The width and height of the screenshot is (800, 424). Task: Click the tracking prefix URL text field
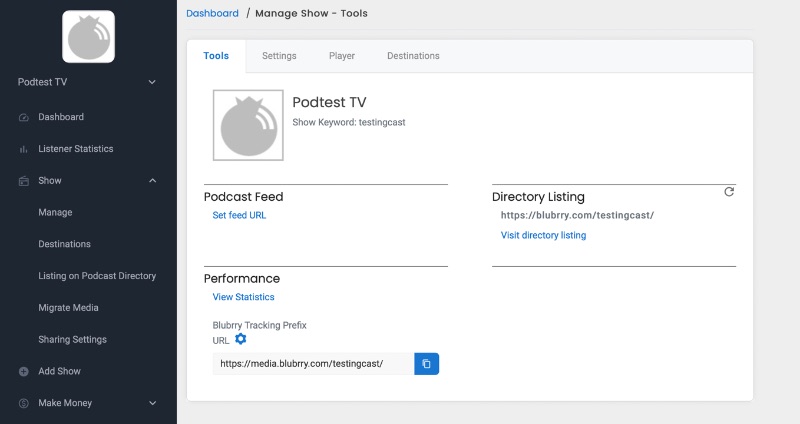[313, 364]
